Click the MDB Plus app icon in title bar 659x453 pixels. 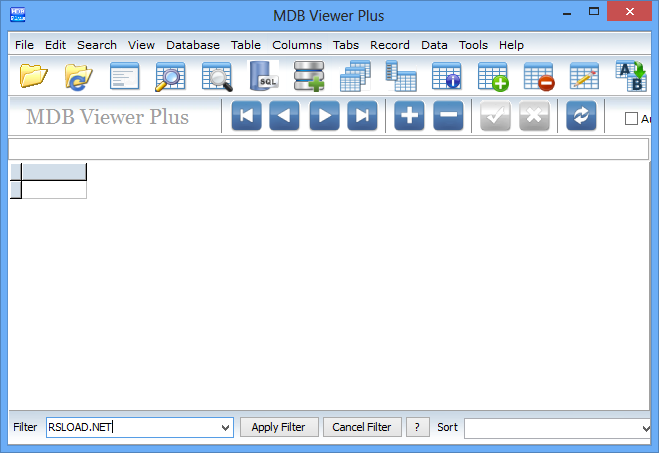tap(18, 14)
